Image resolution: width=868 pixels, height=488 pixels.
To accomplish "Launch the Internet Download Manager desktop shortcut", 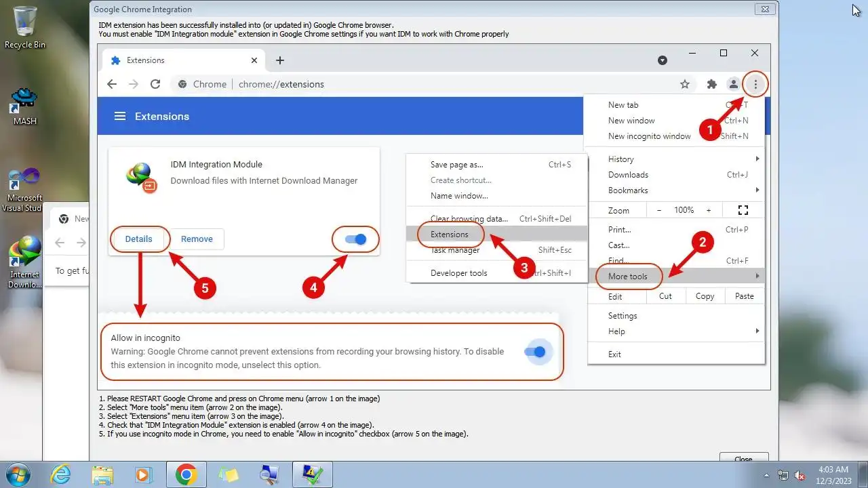I will [x=25, y=262].
